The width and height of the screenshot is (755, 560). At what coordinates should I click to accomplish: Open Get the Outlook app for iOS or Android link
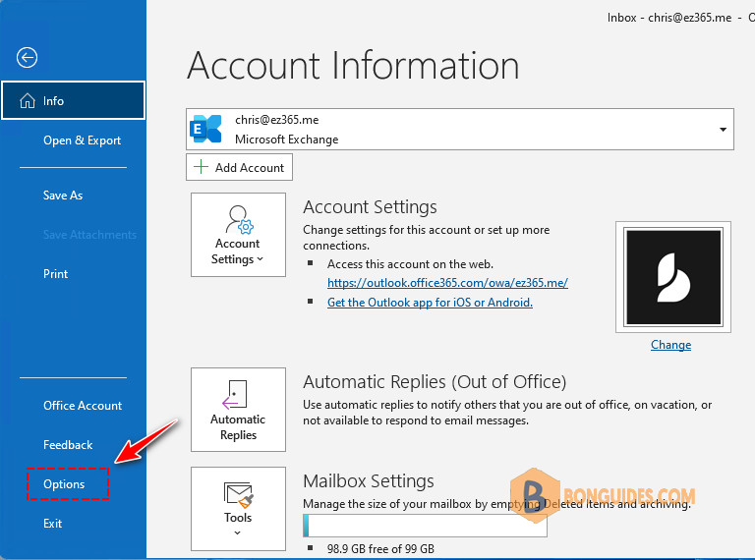[x=430, y=303]
